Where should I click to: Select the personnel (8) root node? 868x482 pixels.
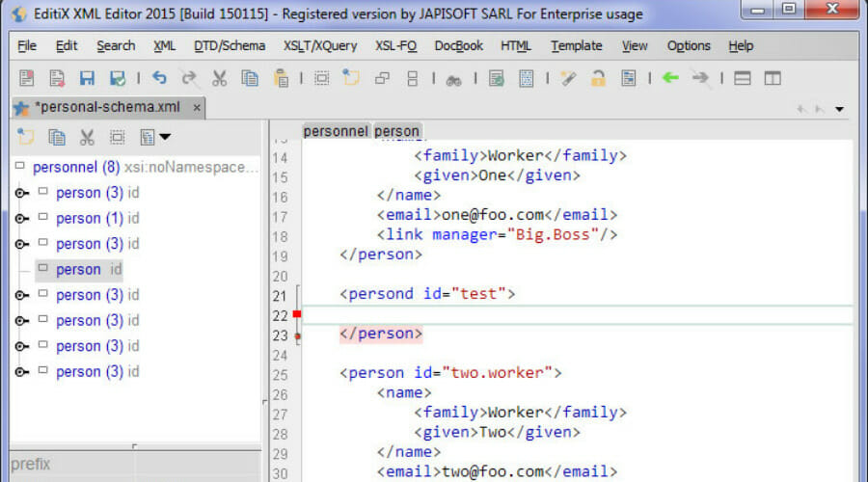tap(76, 167)
